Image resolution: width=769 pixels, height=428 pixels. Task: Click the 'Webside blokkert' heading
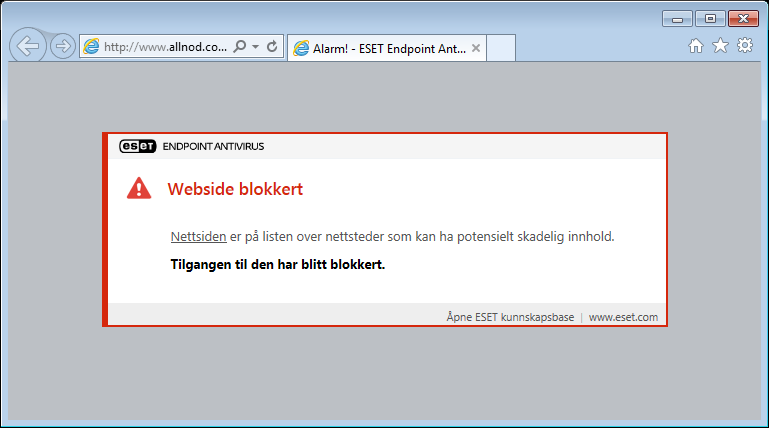235,189
